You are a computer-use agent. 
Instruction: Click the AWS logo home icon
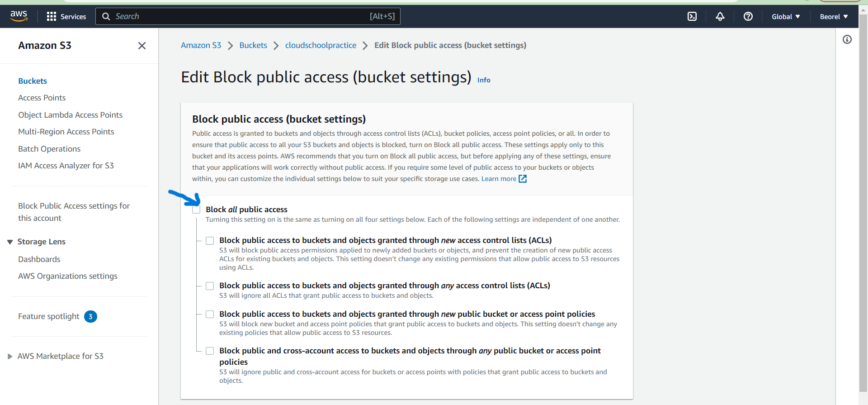[x=19, y=16]
